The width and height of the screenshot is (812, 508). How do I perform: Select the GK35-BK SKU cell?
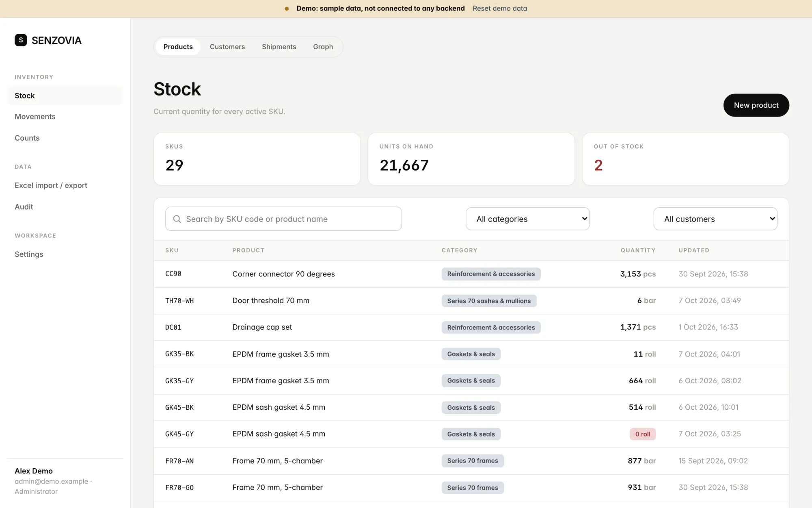[x=179, y=354]
